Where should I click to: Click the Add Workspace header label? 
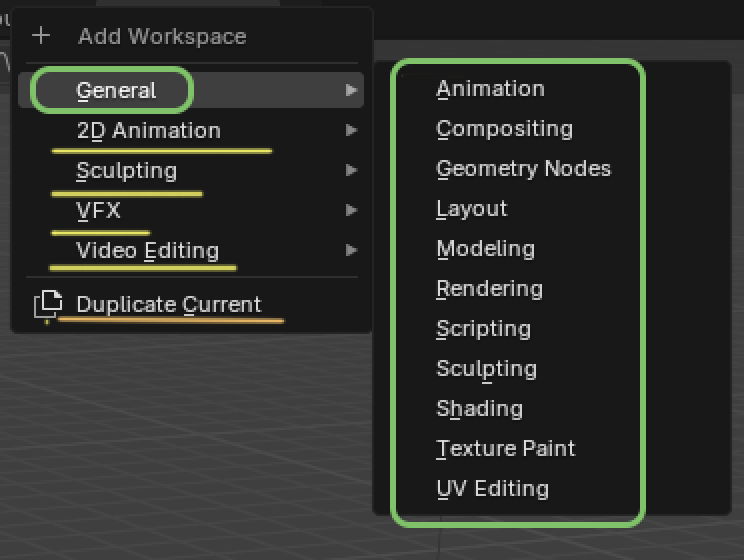[x=162, y=37]
